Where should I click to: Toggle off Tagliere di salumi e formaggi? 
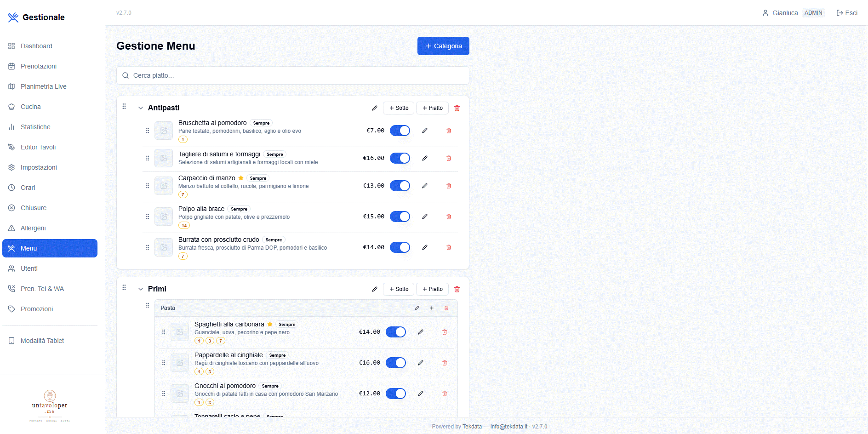400,158
